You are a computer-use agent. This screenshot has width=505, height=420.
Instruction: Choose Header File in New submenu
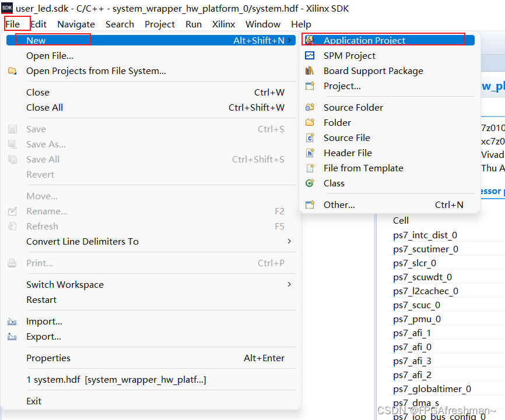[x=388, y=153]
